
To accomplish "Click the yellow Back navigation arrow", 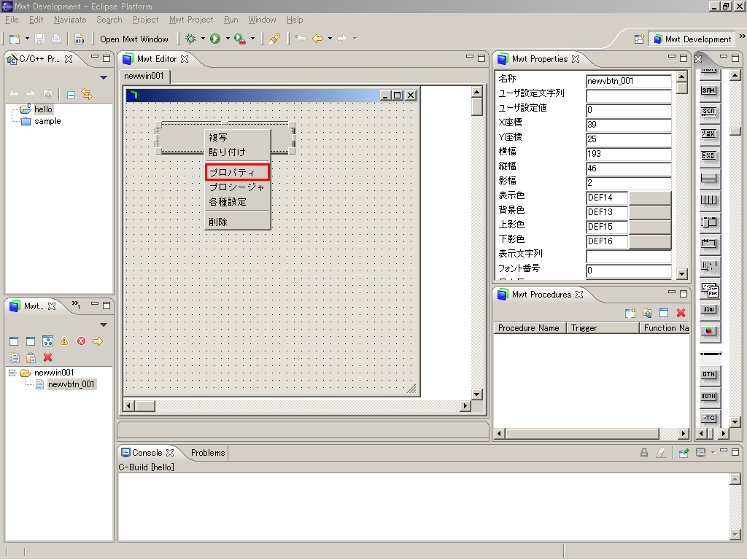I will [x=317, y=39].
